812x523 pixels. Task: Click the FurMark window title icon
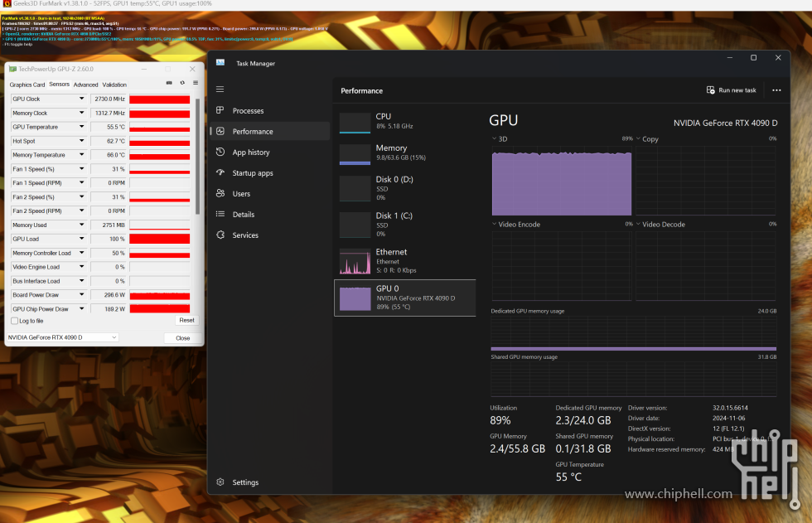coord(7,3)
